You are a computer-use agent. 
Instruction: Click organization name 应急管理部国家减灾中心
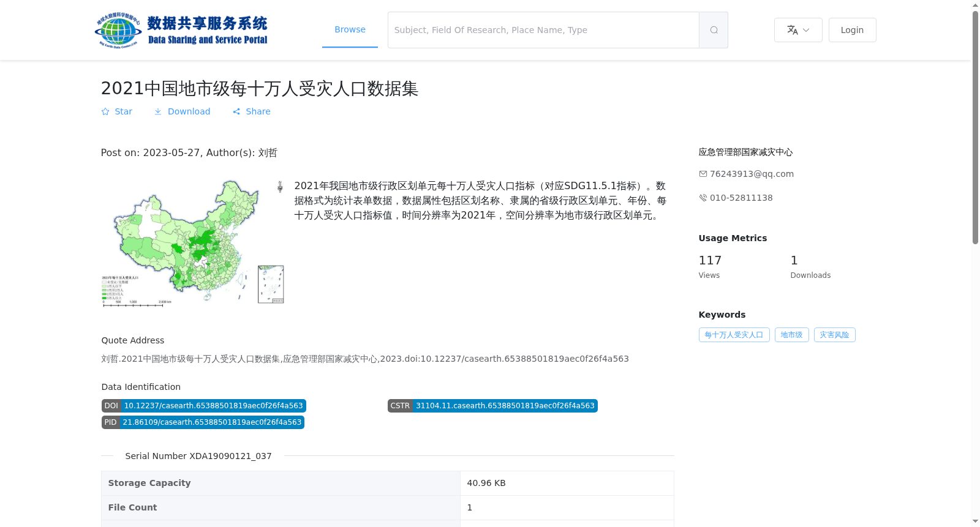tap(745, 152)
